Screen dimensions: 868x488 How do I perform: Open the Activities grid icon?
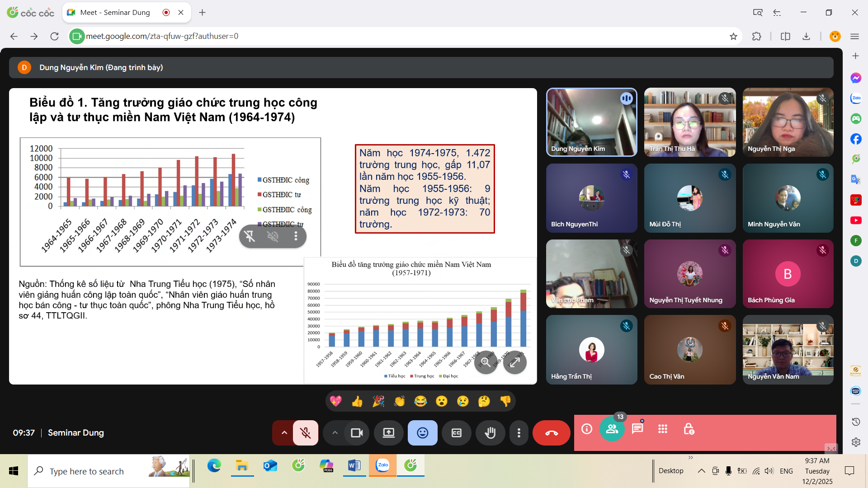coord(663,429)
